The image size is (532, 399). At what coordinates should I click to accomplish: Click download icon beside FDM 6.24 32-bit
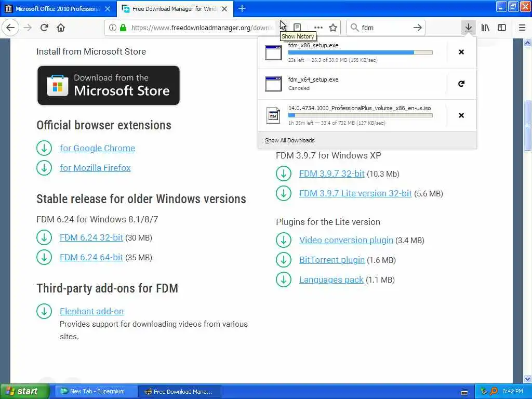coord(44,237)
